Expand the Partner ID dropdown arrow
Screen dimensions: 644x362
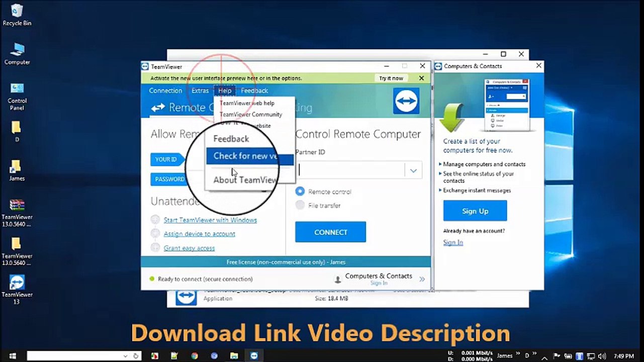413,170
